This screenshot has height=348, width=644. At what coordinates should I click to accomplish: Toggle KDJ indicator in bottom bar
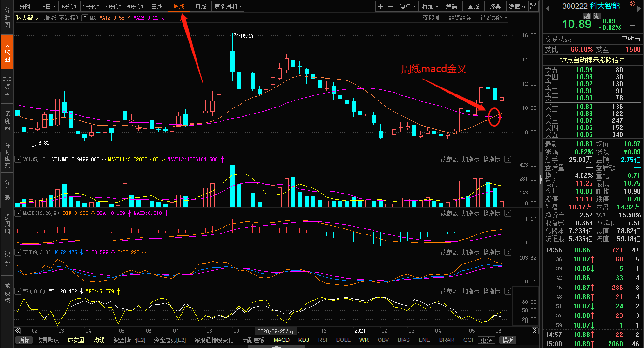coord(304,340)
